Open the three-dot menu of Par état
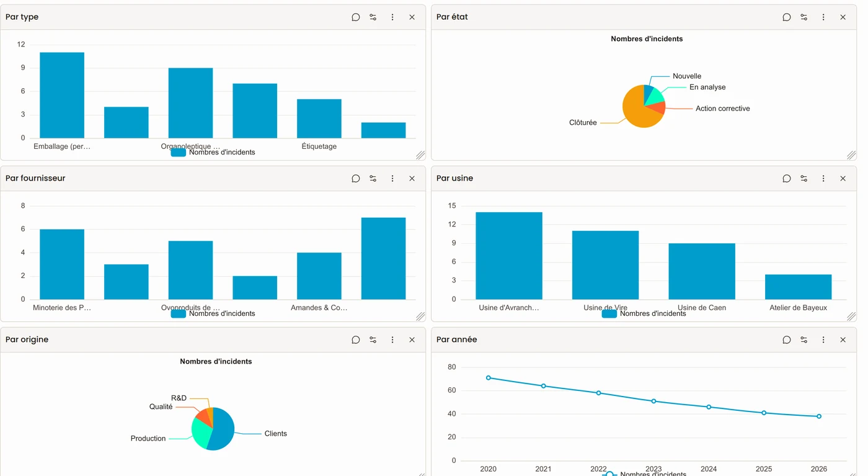The height and width of the screenshot is (476, 868). point(823,17)
